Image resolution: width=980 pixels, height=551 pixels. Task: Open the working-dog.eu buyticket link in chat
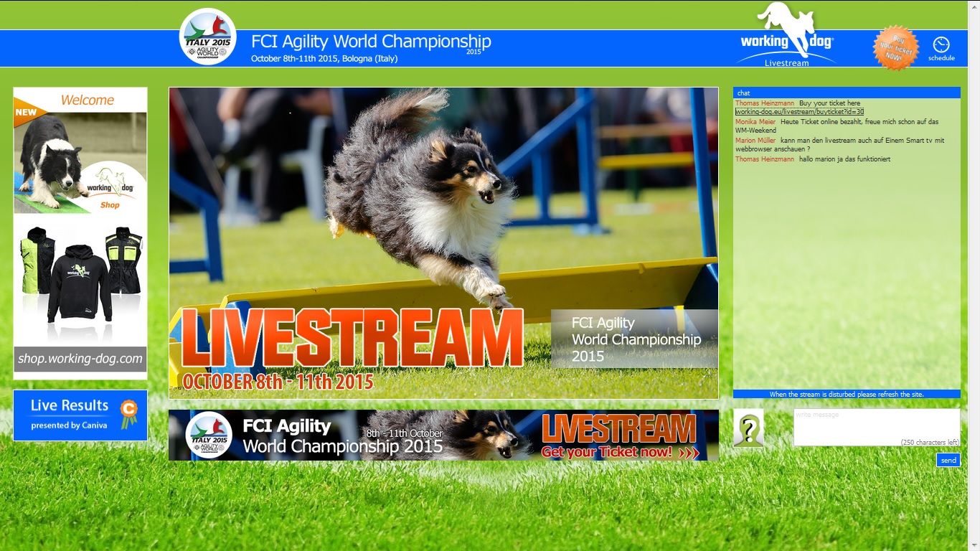tap(799, 112)
